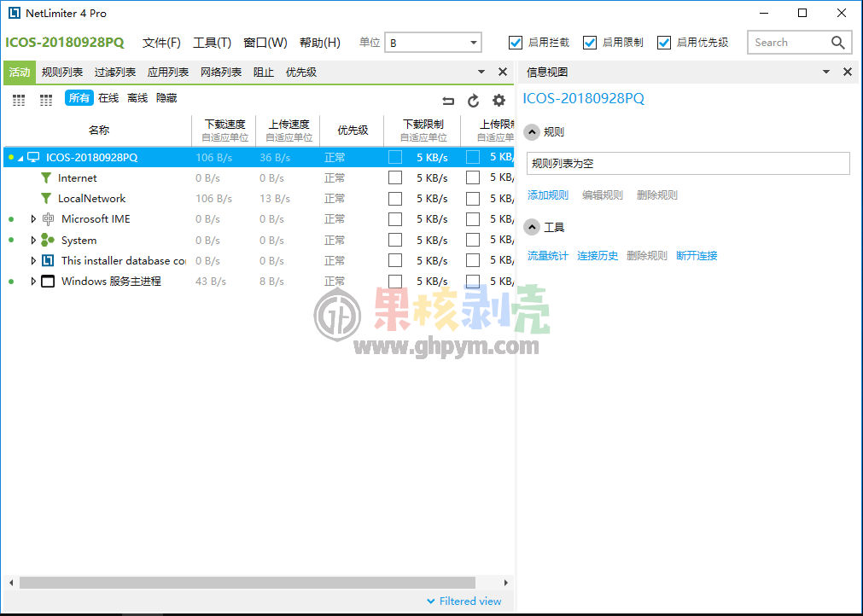Image resolution: width=863 pixels, height=616 pixels.
Task: Filter by 在线 items
Action: click(108, 98)
